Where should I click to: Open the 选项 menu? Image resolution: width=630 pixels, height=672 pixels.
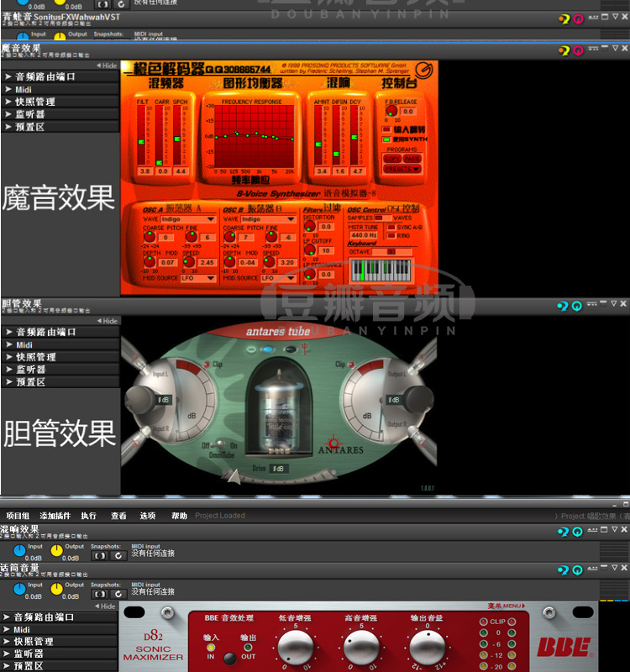[x=148, y=516]
